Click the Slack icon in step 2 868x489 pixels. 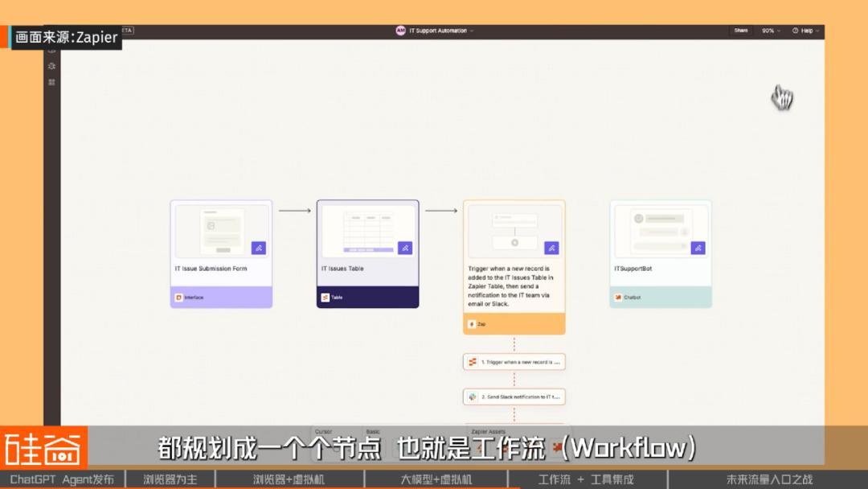tap(473, 397)
